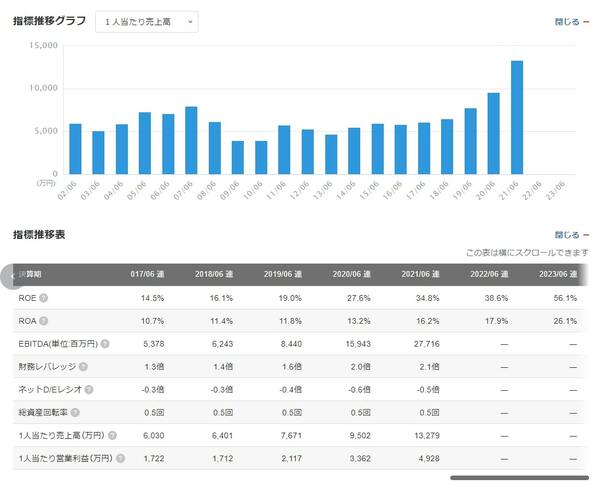Click help icon beside 1人当たり営業利益 row
Screen dimensions: 600x483
[x=121, y=458]
